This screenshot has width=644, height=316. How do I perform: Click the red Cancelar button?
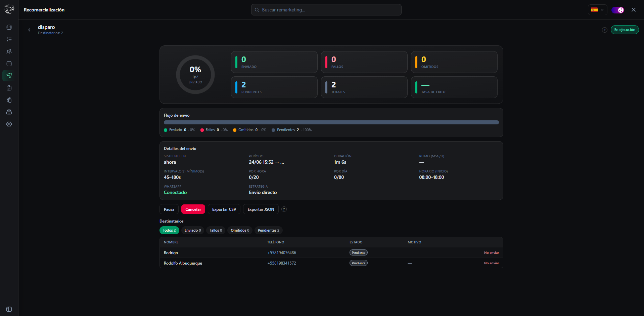coord(193,209)
